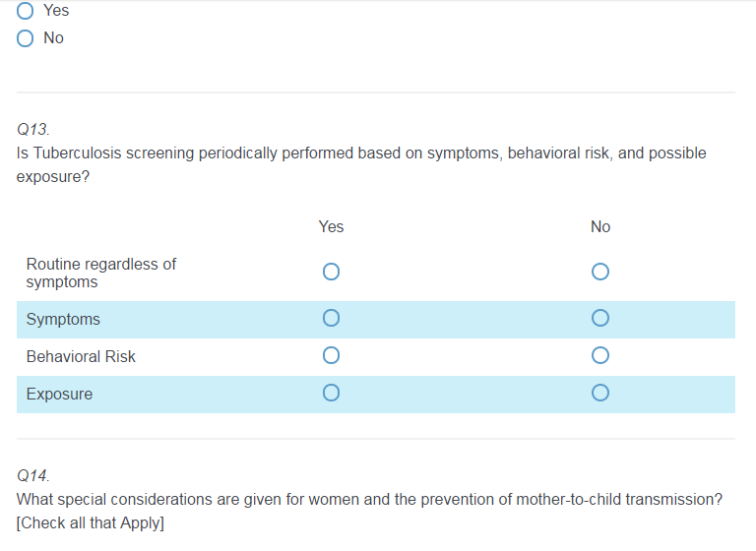Viewport: 756px width, 551px height.
Task: Mark No for the Symptoms row
Action: pyautogui.click(x=600, y=318)
